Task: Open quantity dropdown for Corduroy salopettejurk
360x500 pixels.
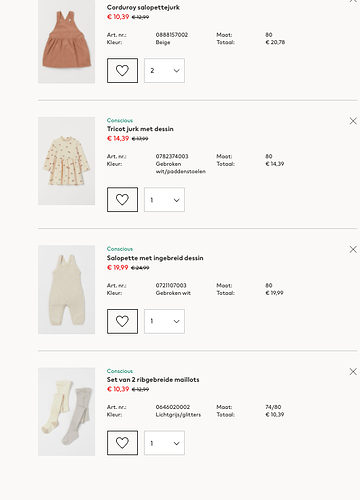Action: pos(164,70)
